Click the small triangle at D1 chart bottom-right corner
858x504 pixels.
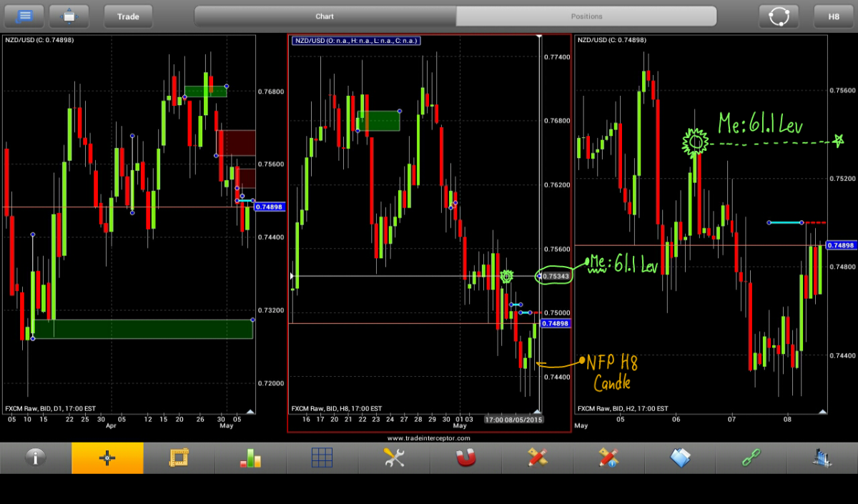250,411
